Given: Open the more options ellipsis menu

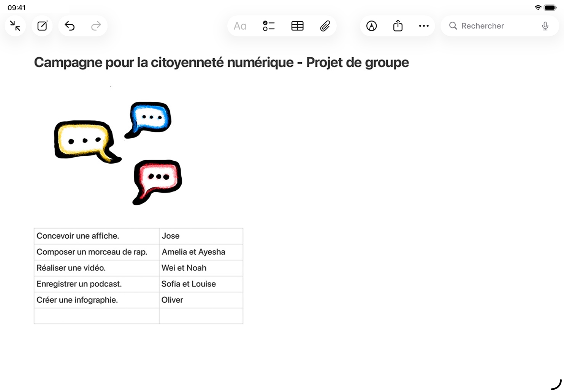Looking at the screenshot, I should [x=424, y=26].
